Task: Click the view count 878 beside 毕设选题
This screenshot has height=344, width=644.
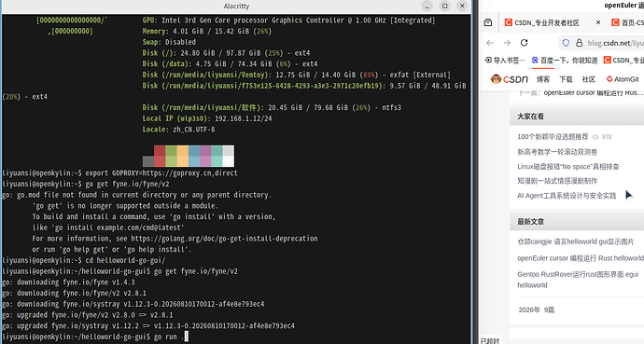Action: pos(607,137)
